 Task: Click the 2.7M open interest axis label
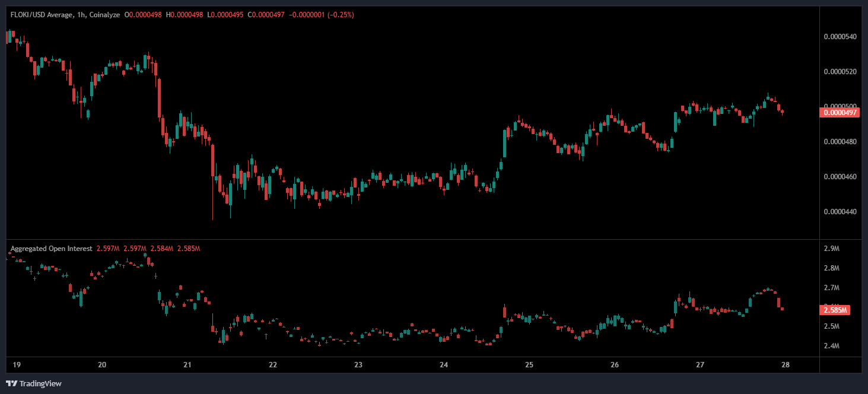tap(832, 288)
